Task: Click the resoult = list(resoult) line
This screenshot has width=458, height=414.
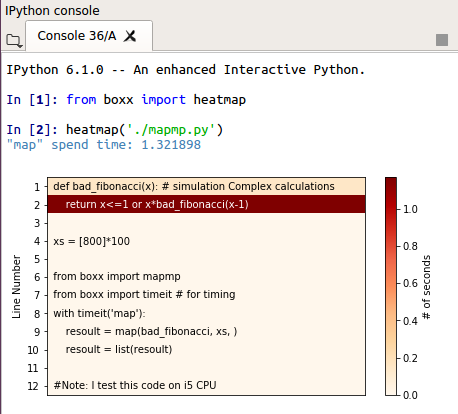Action: pyautogui.click(x=119, y=349)
